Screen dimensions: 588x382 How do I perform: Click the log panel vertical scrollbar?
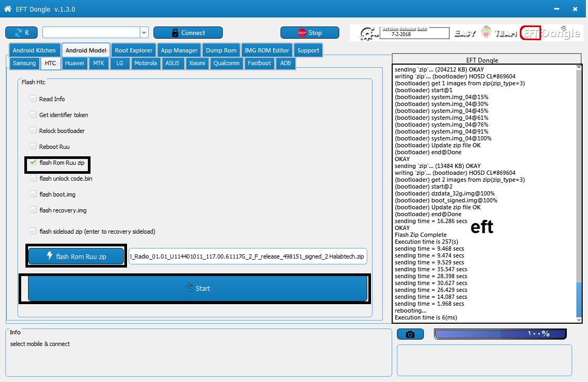coord(579,193)
